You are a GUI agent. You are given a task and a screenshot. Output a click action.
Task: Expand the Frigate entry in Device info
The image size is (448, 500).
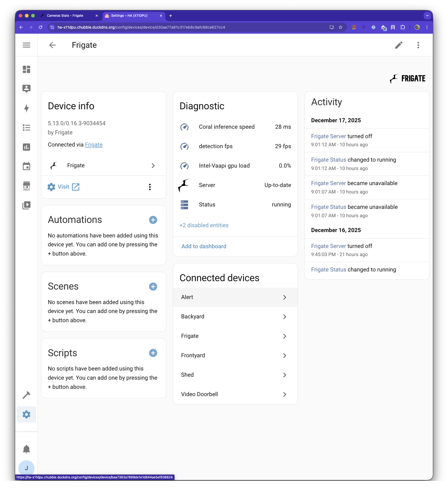[x=103, y=165]
